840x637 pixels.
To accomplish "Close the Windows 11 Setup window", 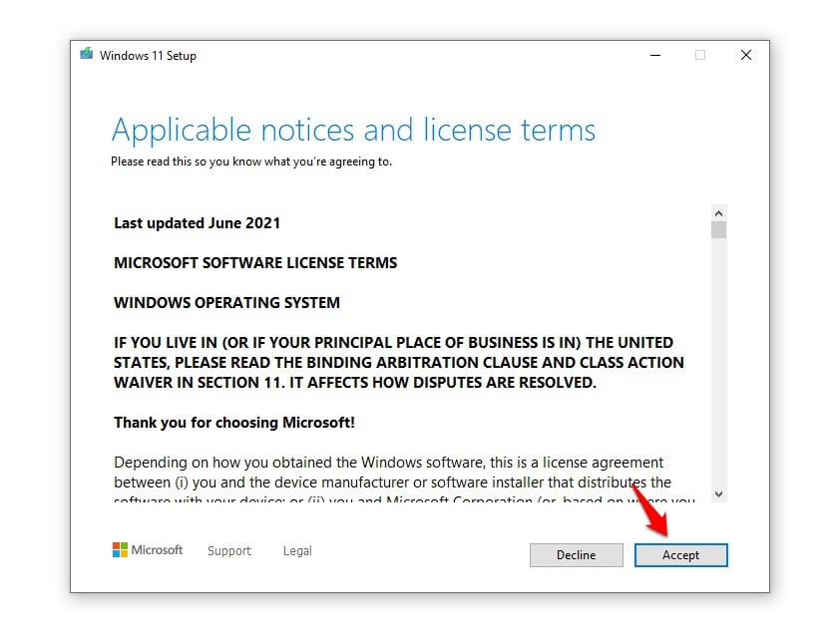I will [745, 55].
